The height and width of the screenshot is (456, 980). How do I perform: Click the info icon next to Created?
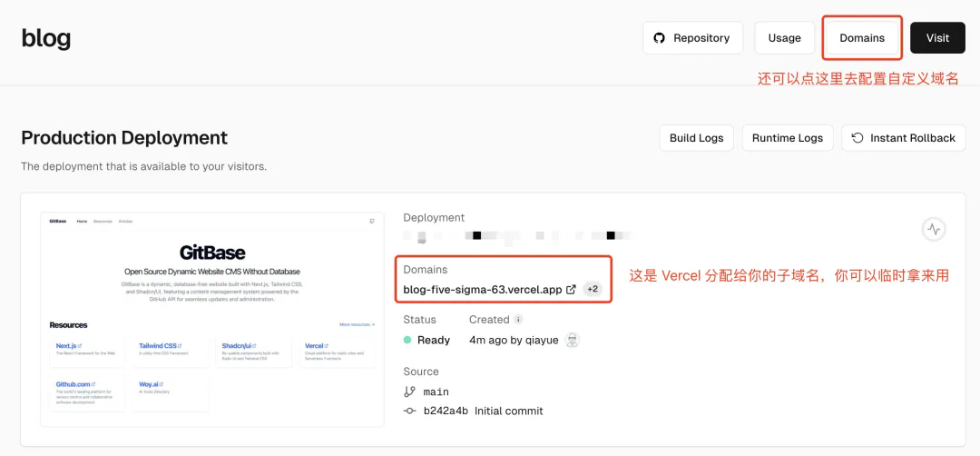[518, 320]
